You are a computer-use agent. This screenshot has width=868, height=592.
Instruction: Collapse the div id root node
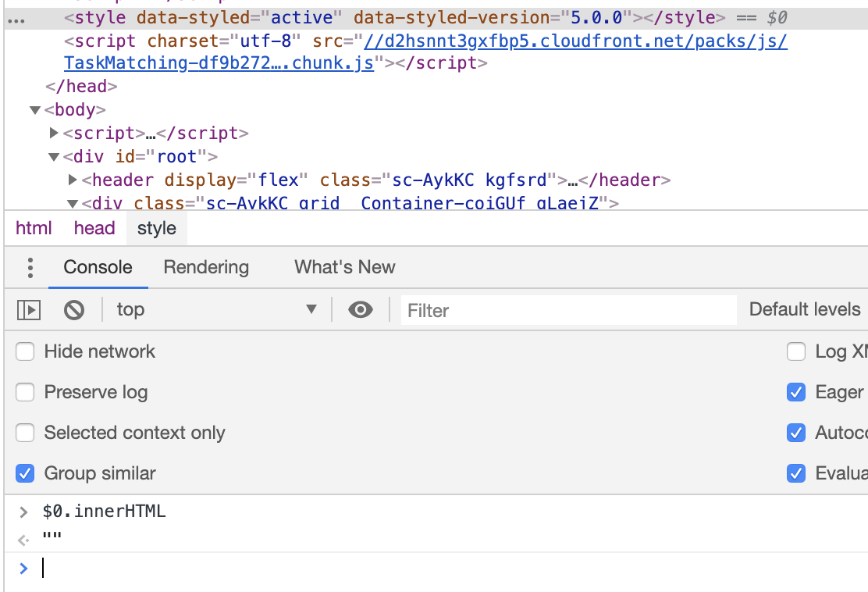pyautogui.click(x=54, y=157)
